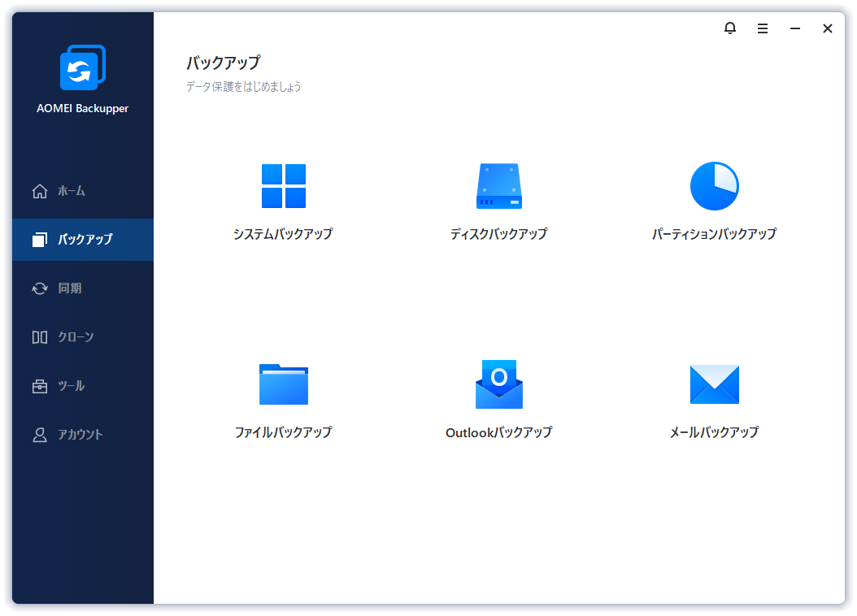Close the AOMEI Backupper window
Screen dimensions: 857x616
pos(828,28)
